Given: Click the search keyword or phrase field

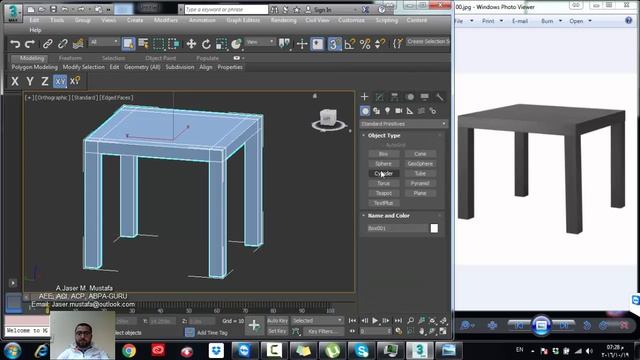Looking at the screenshot, I should 226,9.
